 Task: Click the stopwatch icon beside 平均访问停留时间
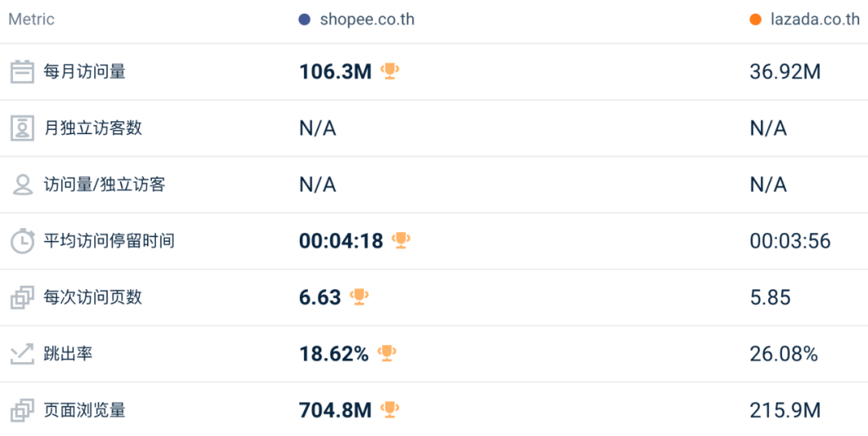pyautogui.click(x=22, y=241)
